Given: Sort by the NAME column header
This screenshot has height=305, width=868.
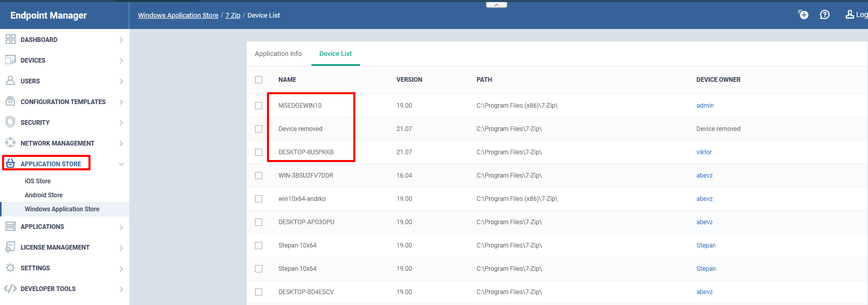Looking at the screenshot, I should click(287, 80).
